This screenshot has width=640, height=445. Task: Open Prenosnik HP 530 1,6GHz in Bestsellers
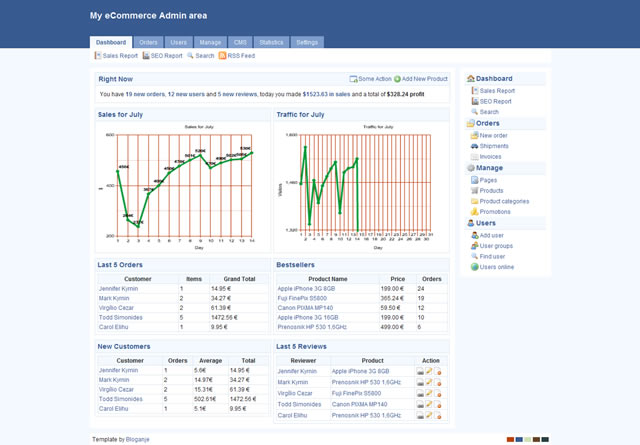coord(312,327)
